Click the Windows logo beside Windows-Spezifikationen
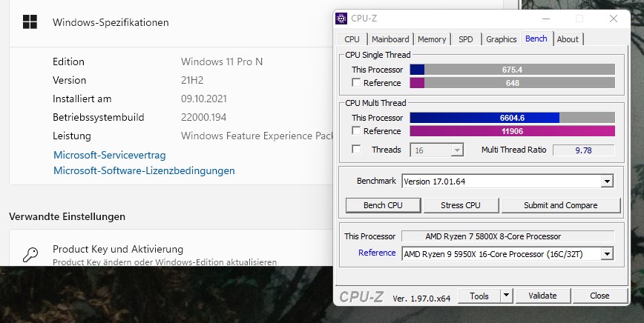This screenshot has width=644, height=323. point(30,21)
